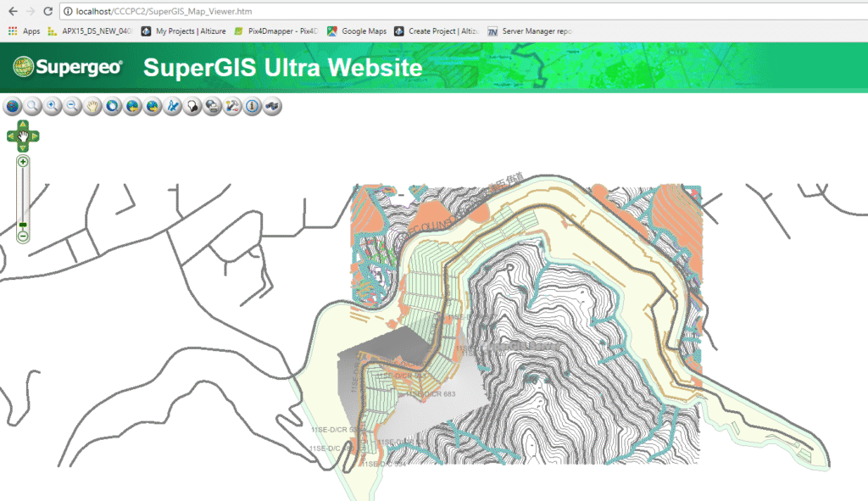Screen dimensions: 868x501
Task: Activate the Identify info tool
Action: (253, 106)
